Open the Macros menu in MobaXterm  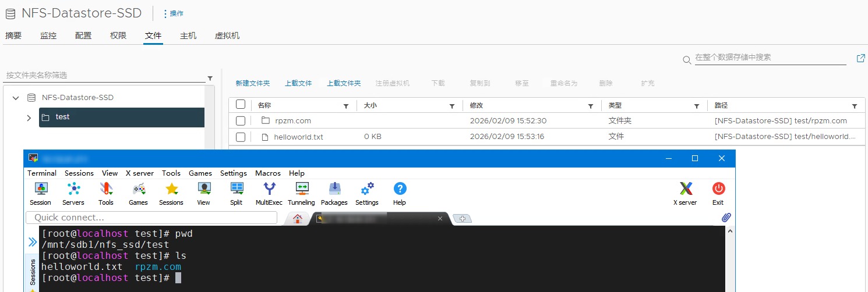267,173
